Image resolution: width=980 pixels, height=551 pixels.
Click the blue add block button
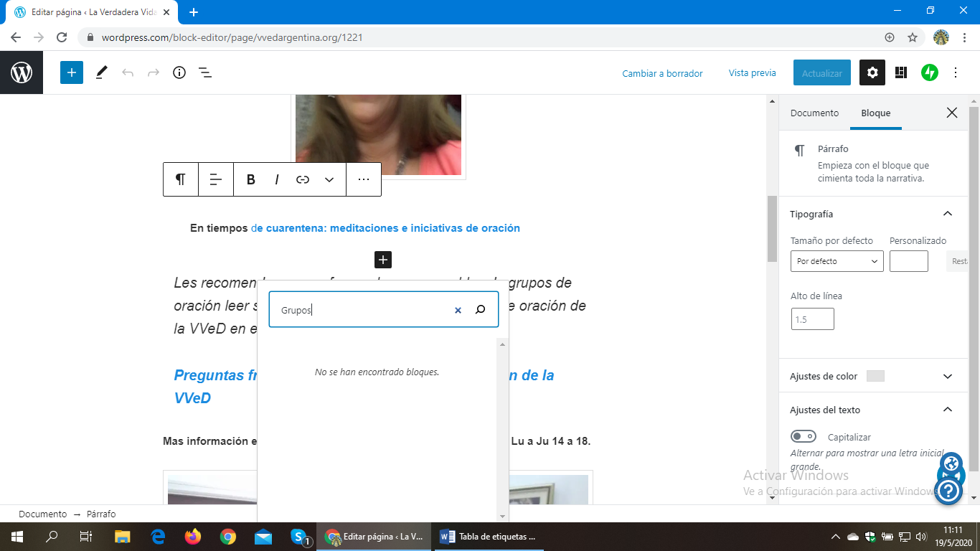(x=72, y=72)
